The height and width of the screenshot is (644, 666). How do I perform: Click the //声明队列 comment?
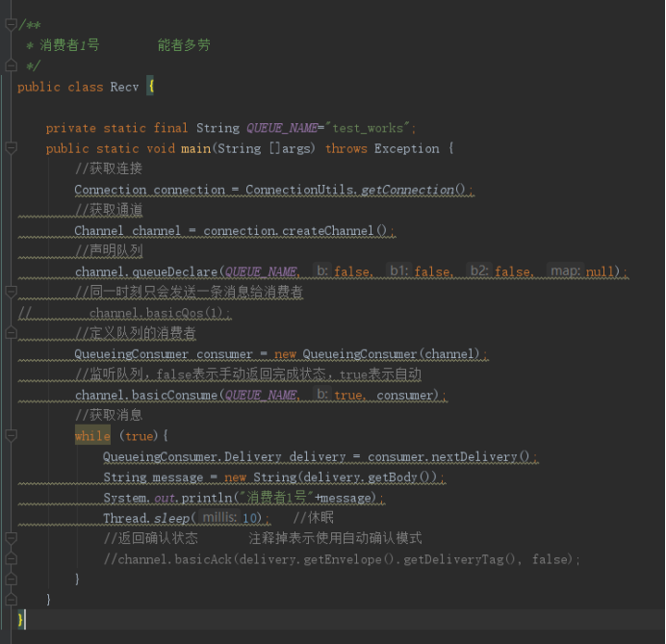click(x=109, y=250)
